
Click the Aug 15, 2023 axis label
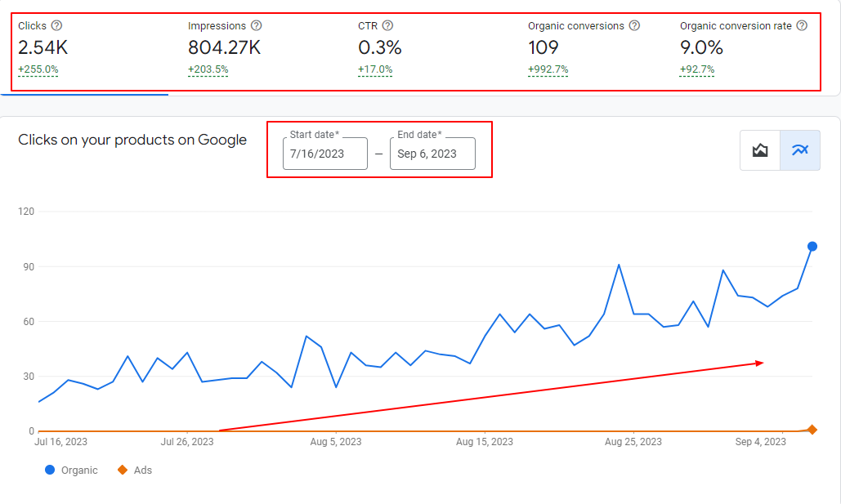tap(485, 442)
